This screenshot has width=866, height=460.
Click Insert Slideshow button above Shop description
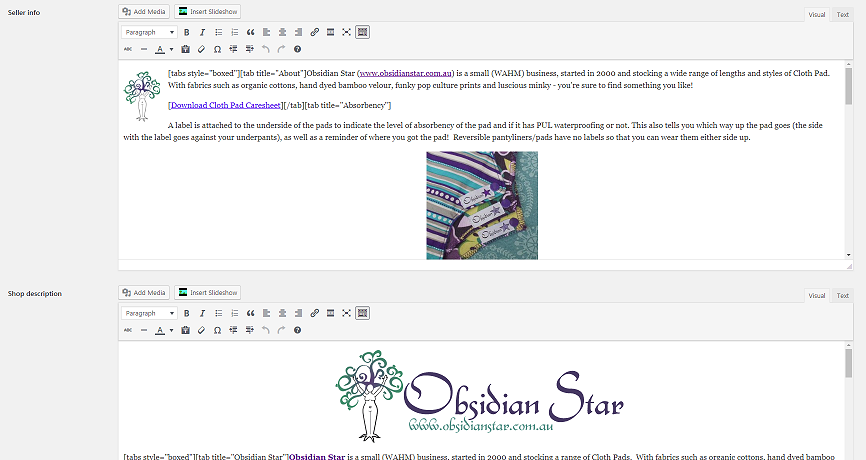click(x=208, y=292)
